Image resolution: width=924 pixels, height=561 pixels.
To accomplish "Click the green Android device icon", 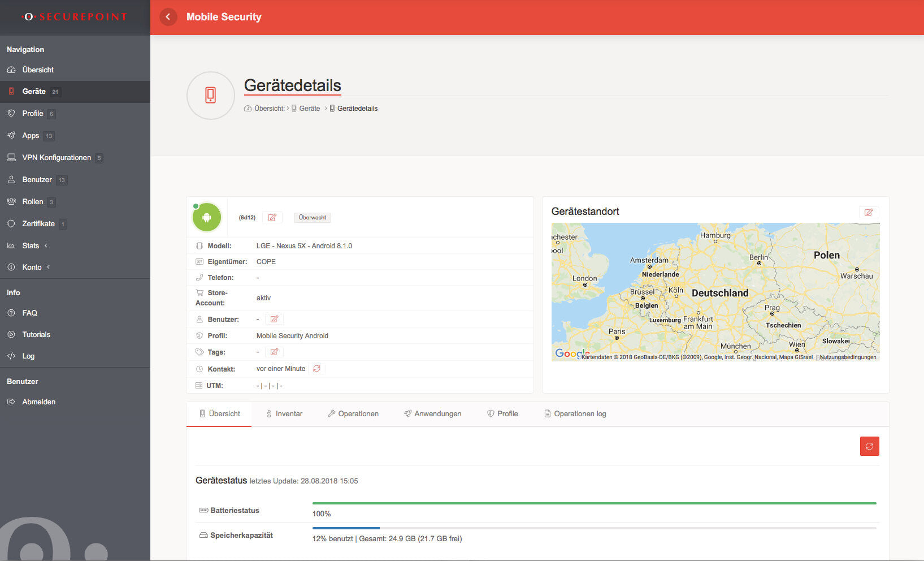I will (x=207, y=218).
